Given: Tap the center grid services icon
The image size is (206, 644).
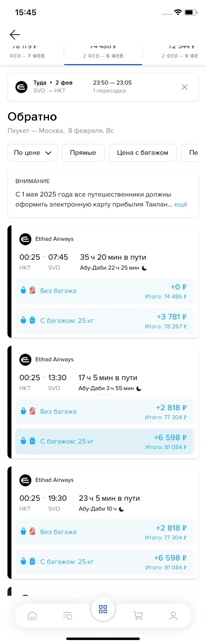Looking at the screenshot, I should (103, 609).
